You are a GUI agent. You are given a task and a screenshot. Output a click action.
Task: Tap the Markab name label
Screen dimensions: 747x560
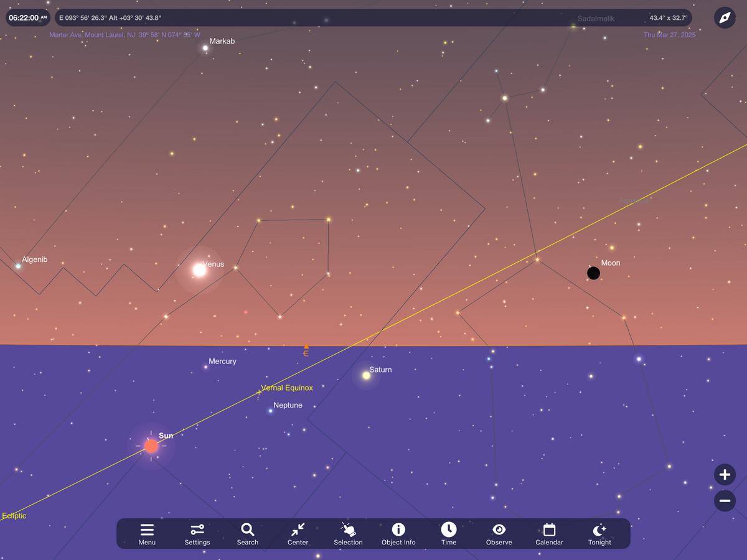(x=222, y=42)
